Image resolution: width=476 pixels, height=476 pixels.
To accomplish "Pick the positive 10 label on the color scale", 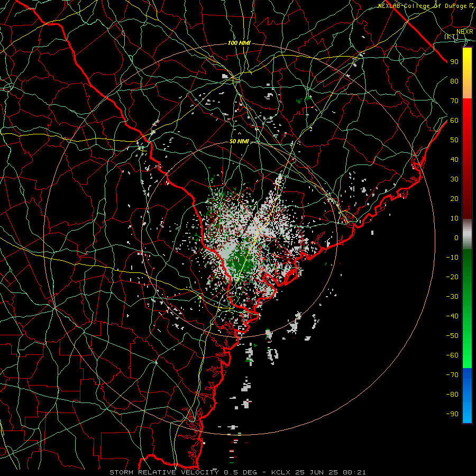I will coord(454,218).
